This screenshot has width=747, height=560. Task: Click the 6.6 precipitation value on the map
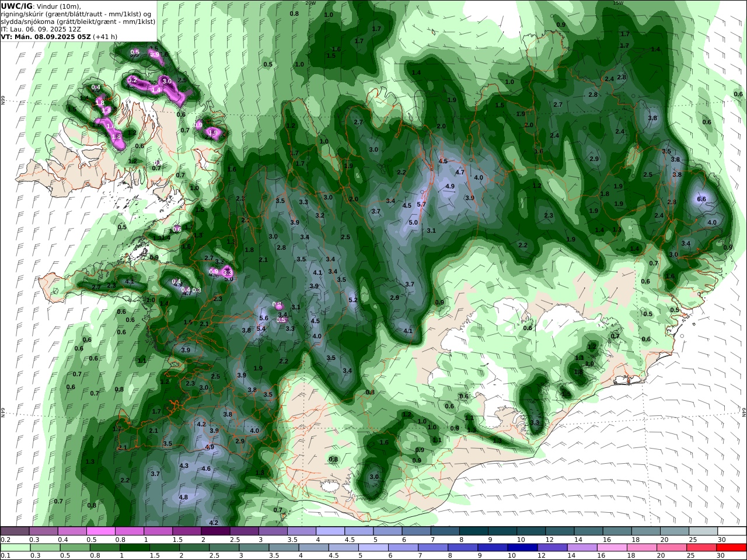701,199
